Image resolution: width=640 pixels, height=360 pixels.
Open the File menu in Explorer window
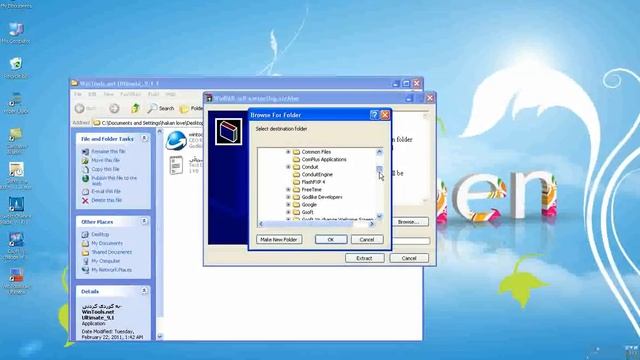click(77, 94)
